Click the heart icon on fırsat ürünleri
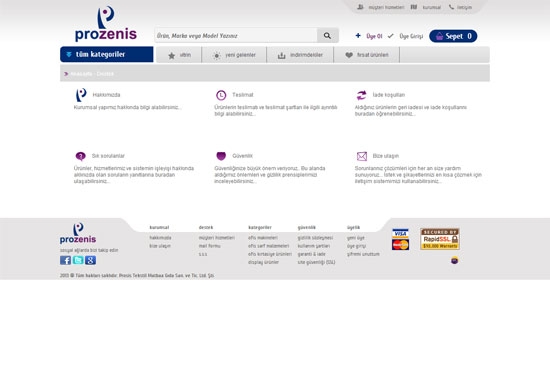 349,55
